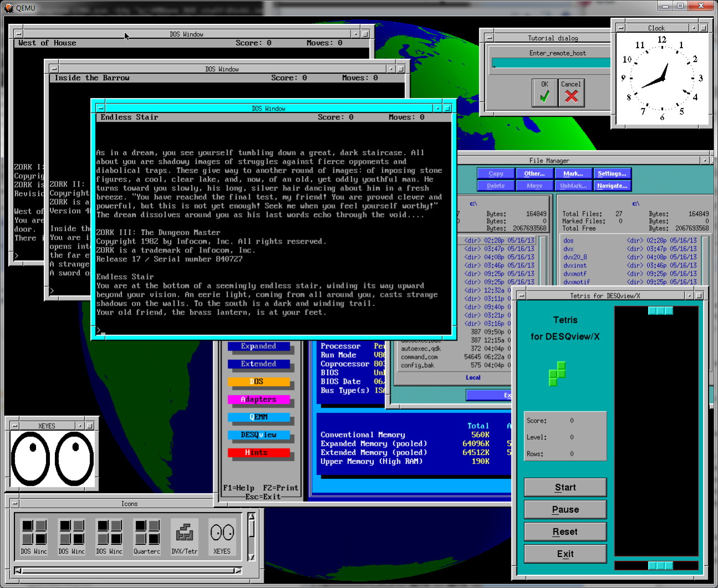Open File Manager Settings...
Image resolution: width=718 pixels, height=588 pixels.
coord(612,173)
